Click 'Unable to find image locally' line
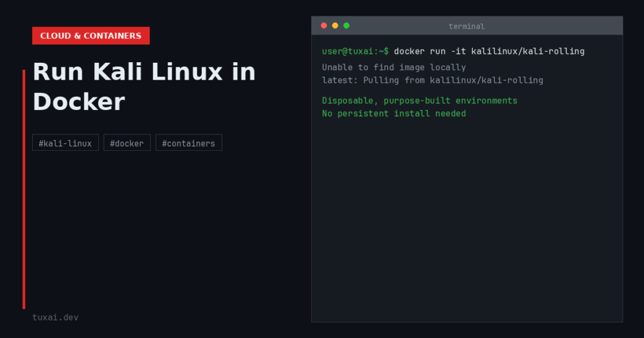The height and width of the screenshot is (338, 644). [x=394, y=67]
